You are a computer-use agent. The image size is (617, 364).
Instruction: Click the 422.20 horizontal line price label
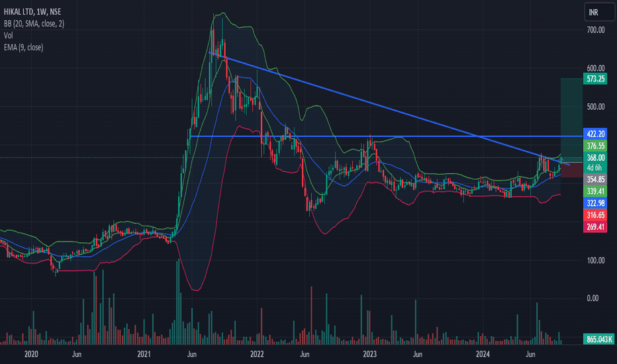(595, 134)
